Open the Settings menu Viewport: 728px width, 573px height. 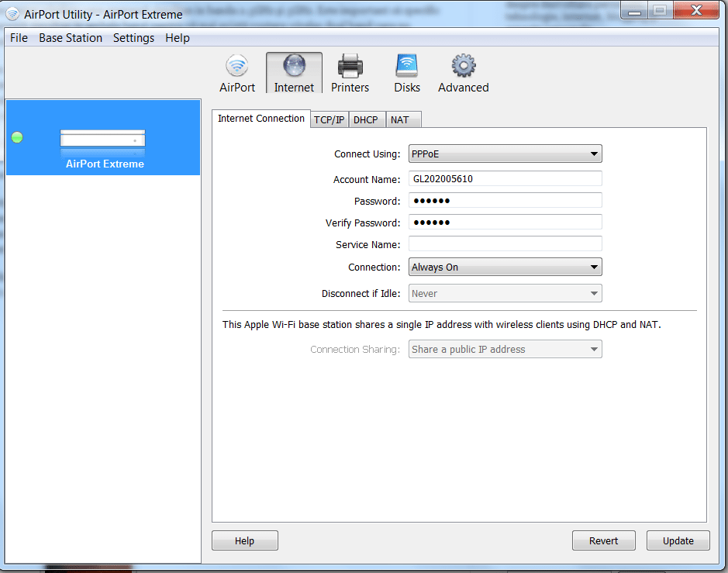133,38
